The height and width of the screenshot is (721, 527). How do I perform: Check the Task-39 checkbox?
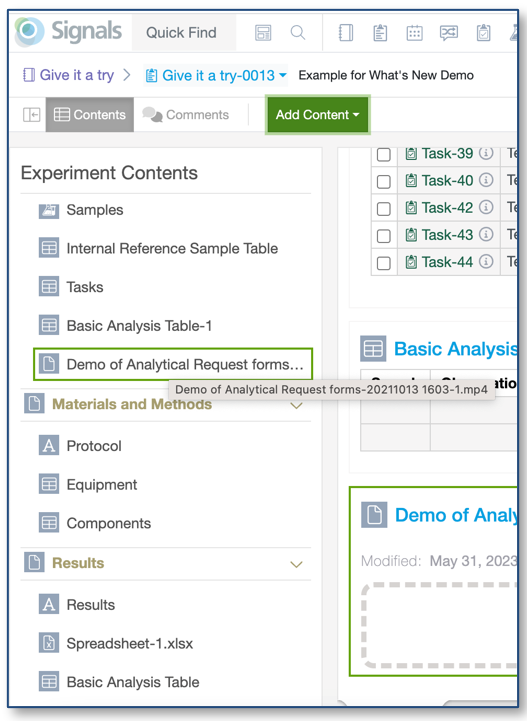384,154
